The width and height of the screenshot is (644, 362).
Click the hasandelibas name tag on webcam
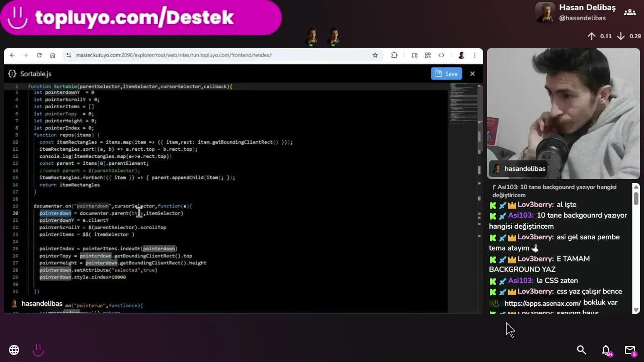tap(519, 169)
